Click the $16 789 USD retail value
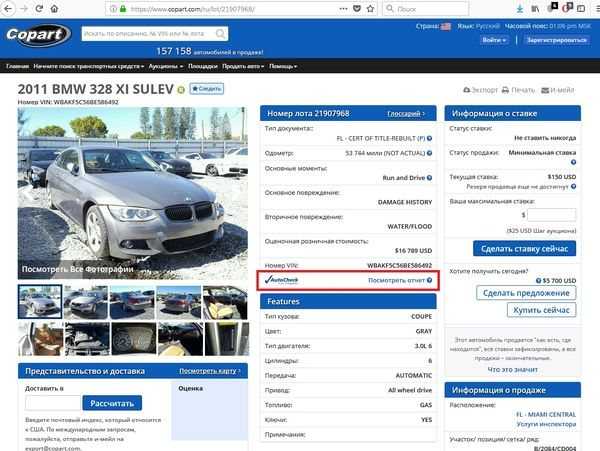The image size is (600, 451). point(413,251)
